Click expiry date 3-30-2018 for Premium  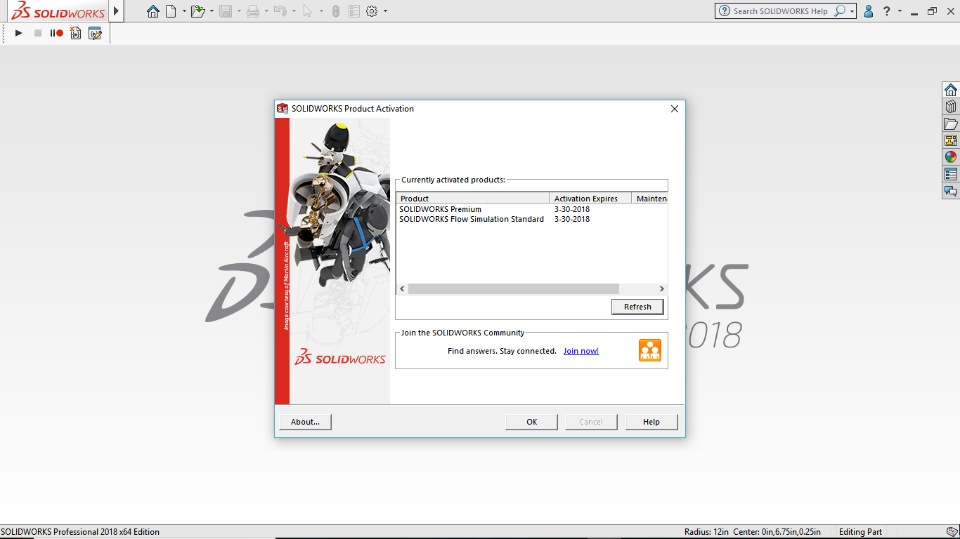pyautogui.click(x=572, y=209)
